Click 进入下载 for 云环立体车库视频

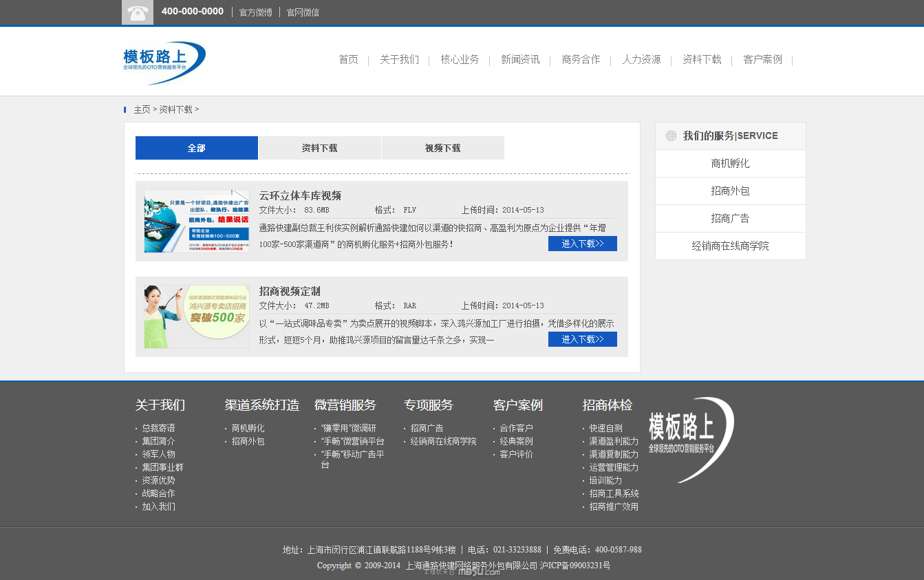tap(582, 244)
